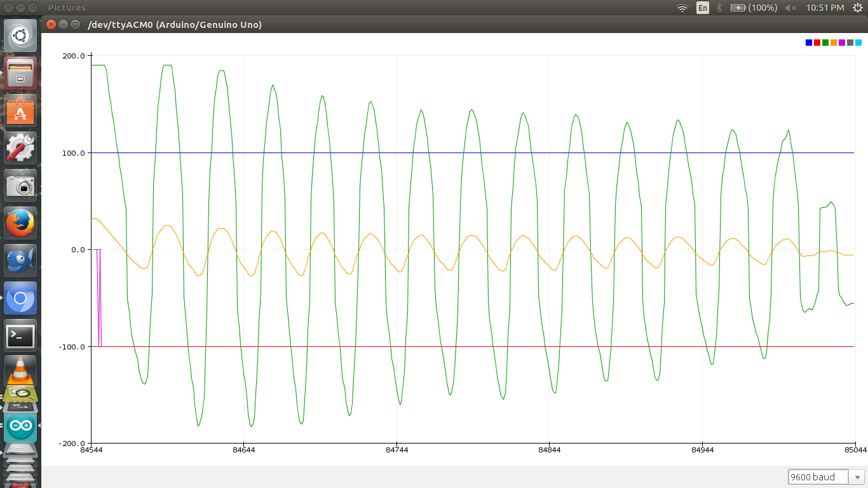Open the Files manager launcher icon
The image size is (868, 488).
click(20, 73)
